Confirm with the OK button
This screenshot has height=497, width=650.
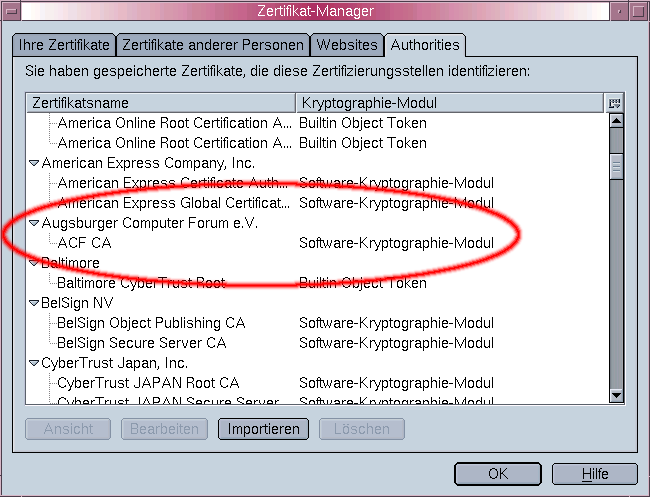[x=498, y=474]
